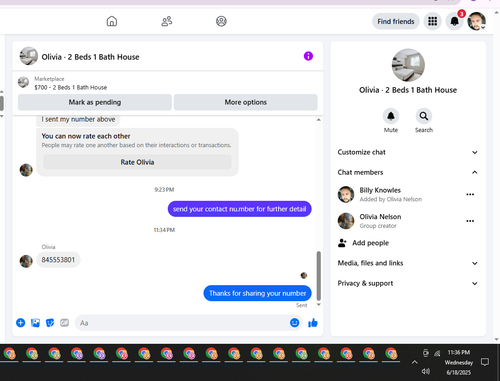Open the nine-dot menu grid icon
The image size is (500, 381).
432,21
